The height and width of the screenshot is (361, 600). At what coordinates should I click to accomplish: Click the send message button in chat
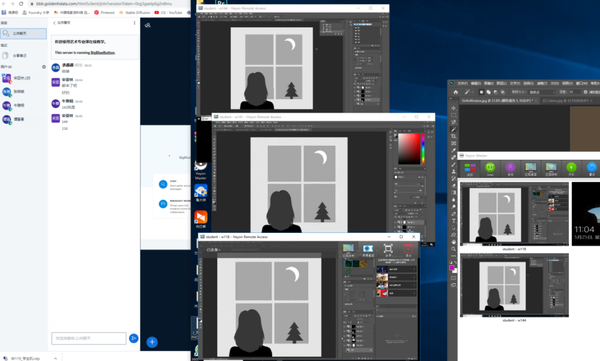point(134,338)
